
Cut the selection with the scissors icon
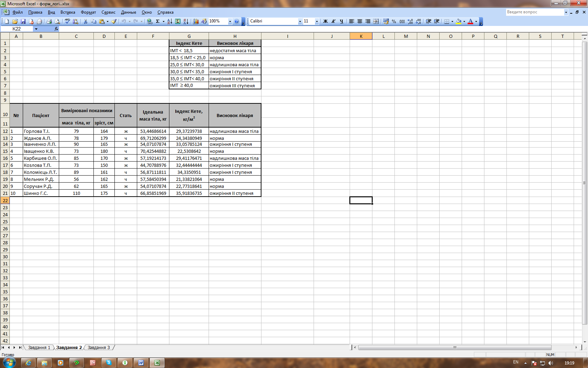tap(85, 21)
